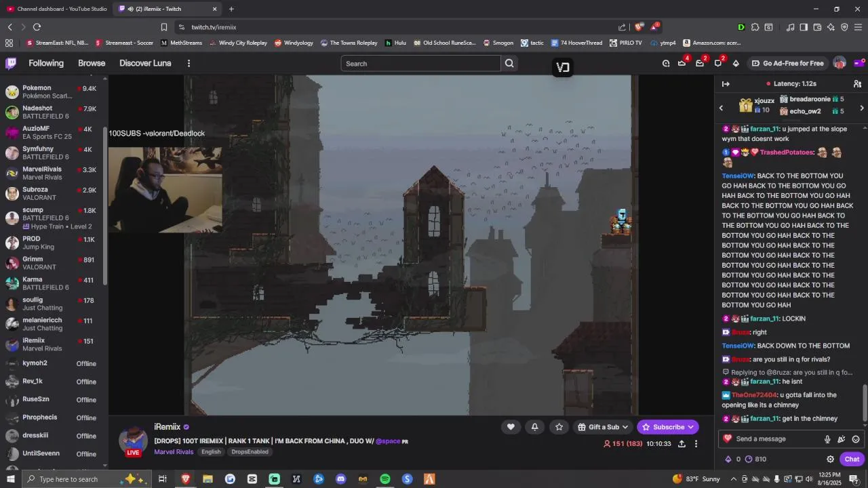Open Whispers chat bubble icon

tap(718, 63)
